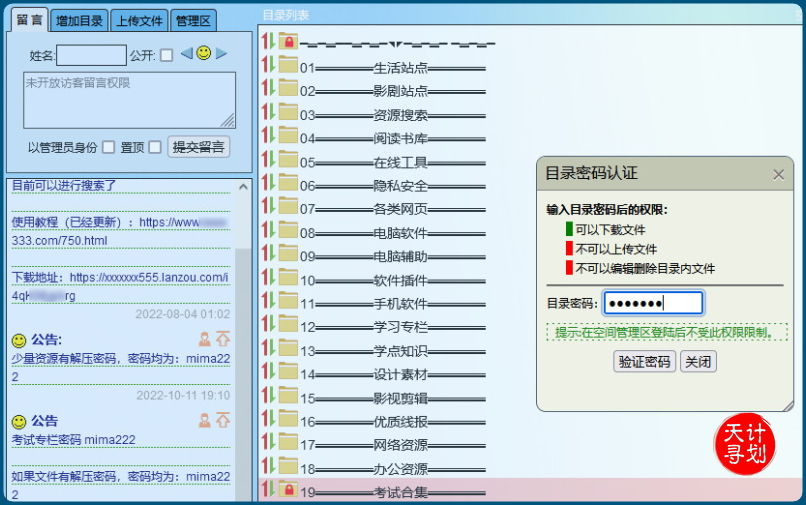Open folder 08 电脑软件
This screenshot has height=505, width=806.
[x=393, y=233]
